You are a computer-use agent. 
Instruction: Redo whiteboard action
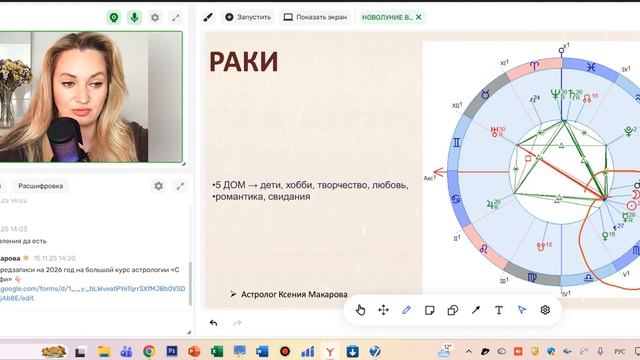pos(237,323)
